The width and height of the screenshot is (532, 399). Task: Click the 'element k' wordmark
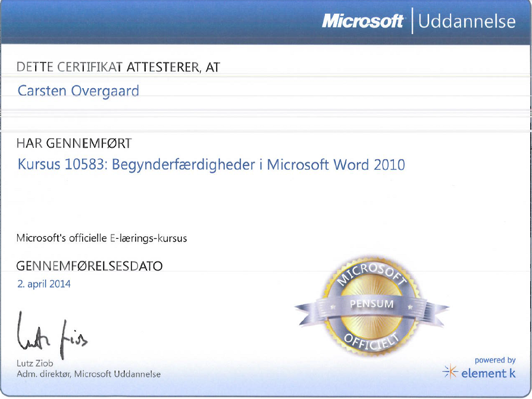tap(489, 373)
